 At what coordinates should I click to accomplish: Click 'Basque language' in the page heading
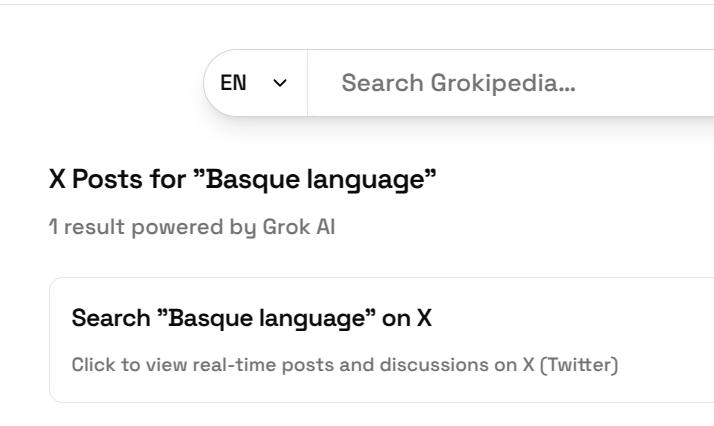click(x=306, y=181)
